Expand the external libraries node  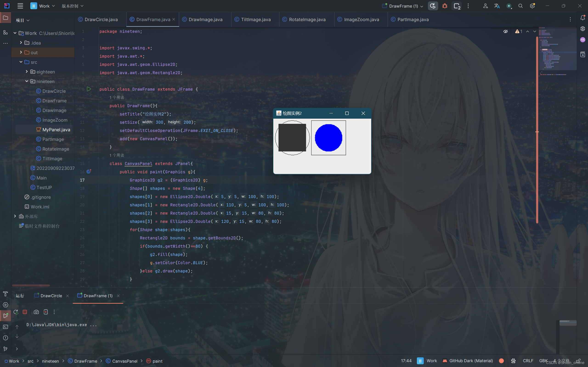coord(15,216)
